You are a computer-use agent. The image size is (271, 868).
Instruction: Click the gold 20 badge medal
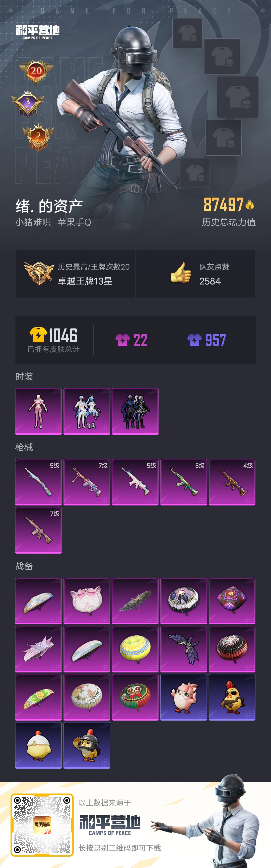click(x=36, y=72)
